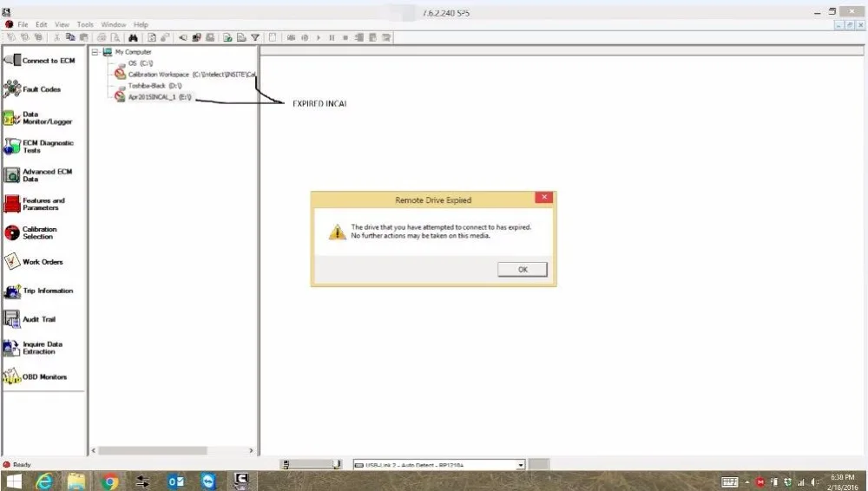Open the Tools menu
Screen dimensions: 868x491
coord(85,24)
